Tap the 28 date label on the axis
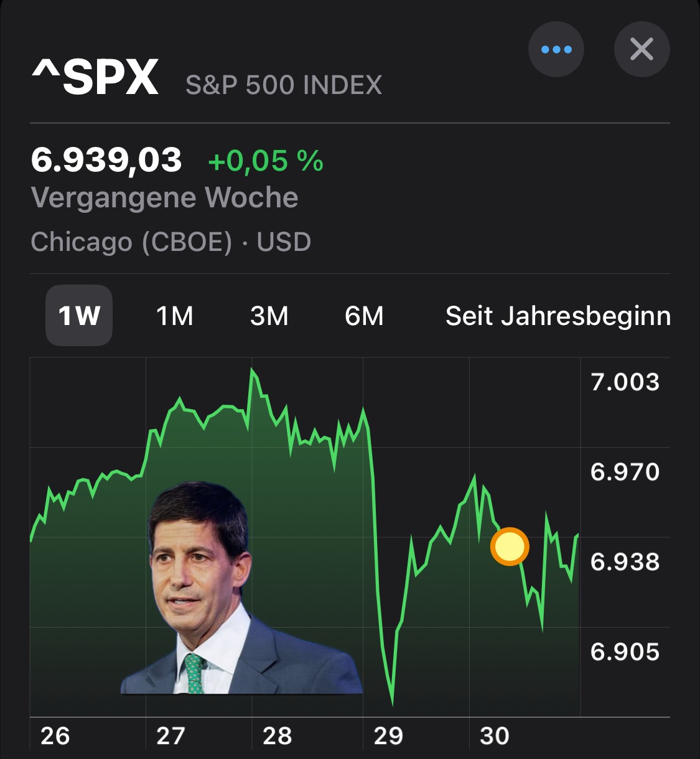Screen dimensions: 700x759 pos(277,736)
